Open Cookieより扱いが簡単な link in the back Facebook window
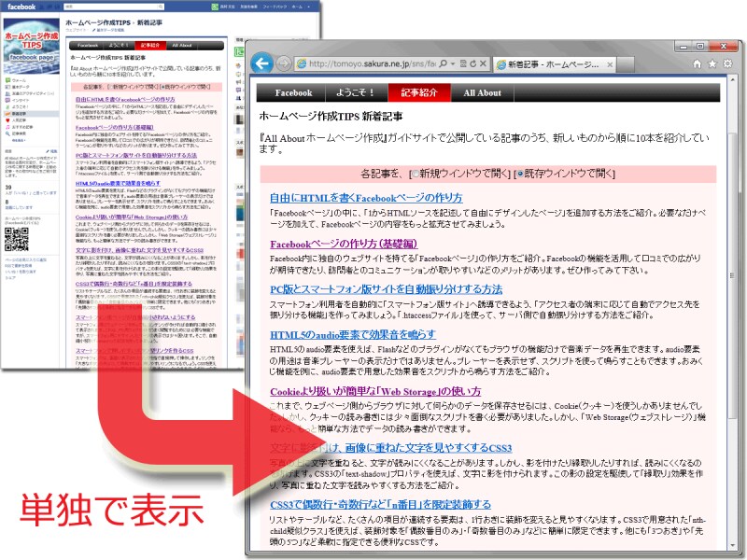Screen dimensions: 747x560 point(132,217)
